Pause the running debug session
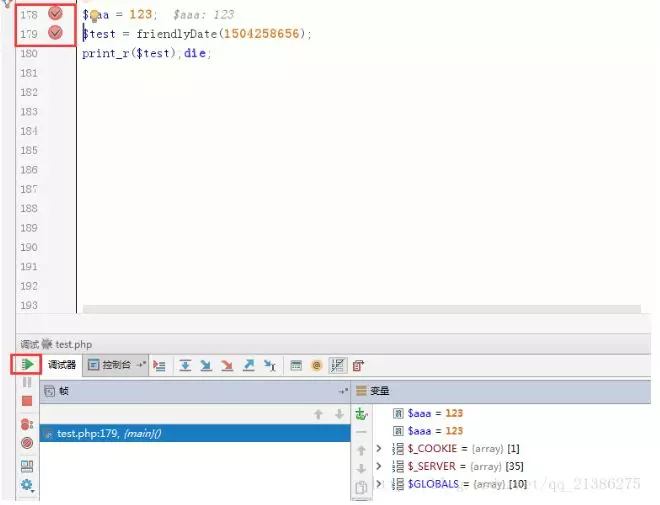This screenshot has height=505, width=660. pyautogui.click(x=27, y=382)
